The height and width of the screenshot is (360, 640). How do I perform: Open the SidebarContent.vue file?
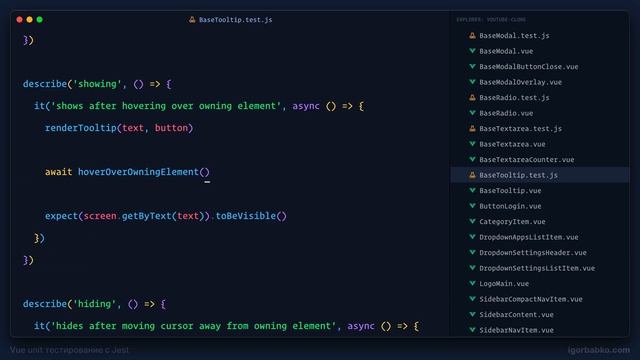[x=516, y=315]
